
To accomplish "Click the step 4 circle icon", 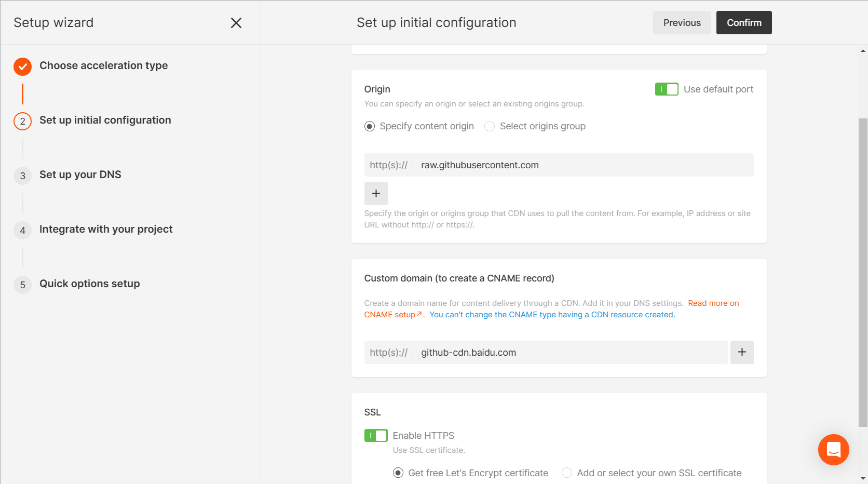I will coord(22,230).
